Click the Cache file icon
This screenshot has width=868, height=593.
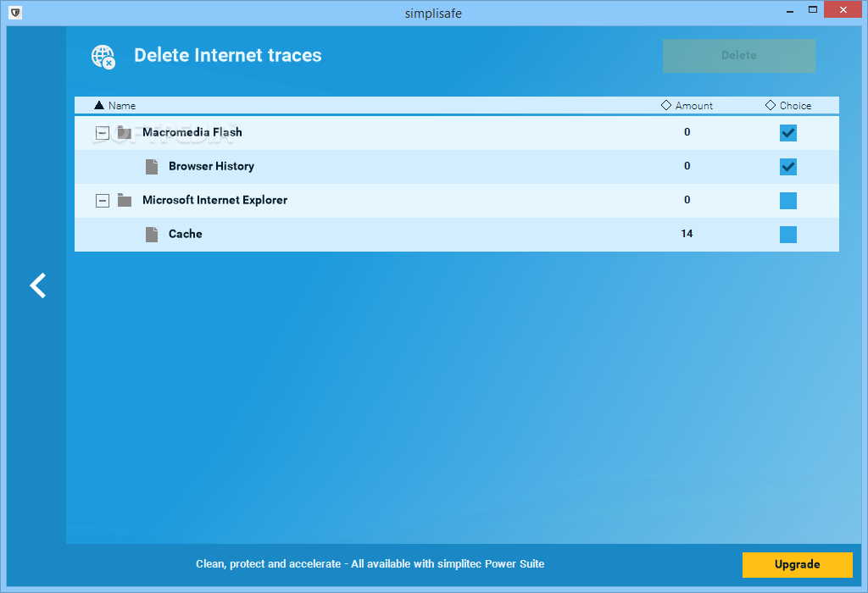pos(152,234)
